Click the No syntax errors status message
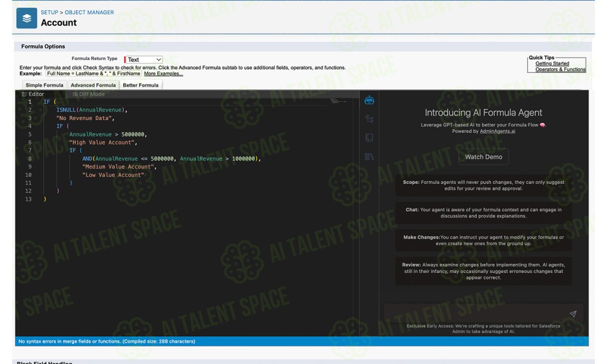The height and width of the screenshot is (364, 607). click(x=107, y=341)
